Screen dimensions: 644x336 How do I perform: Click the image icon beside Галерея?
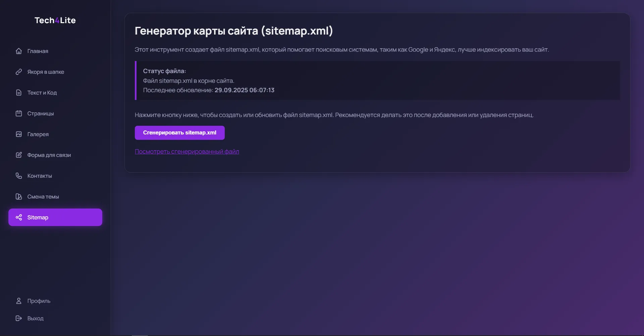click(x=19, y=134)
